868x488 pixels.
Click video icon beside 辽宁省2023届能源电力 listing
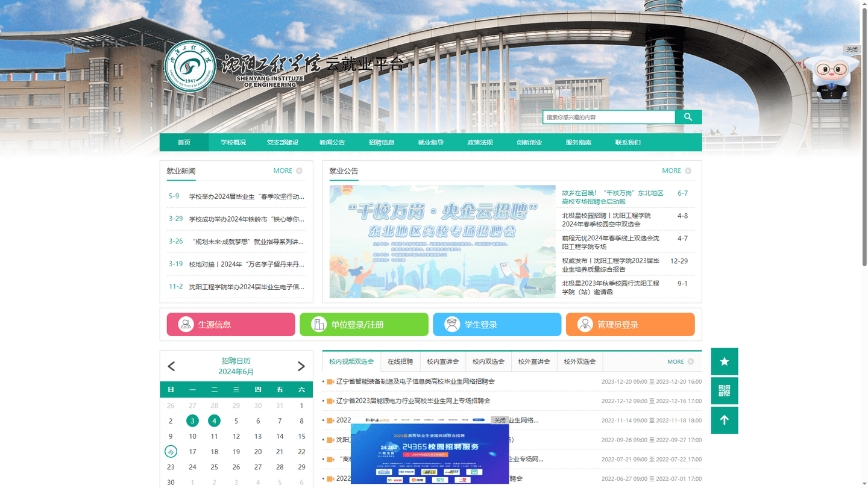pos(330,401)
